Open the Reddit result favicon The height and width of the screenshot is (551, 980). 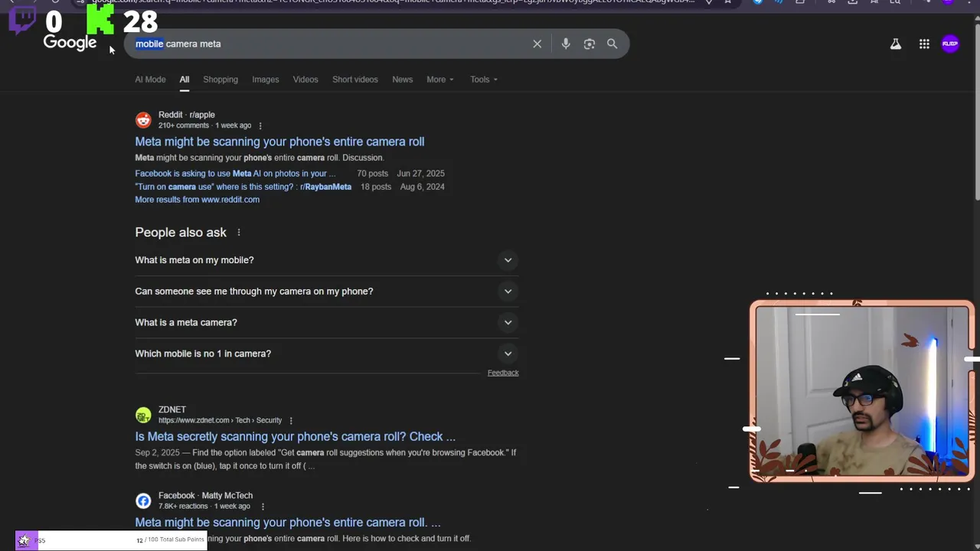(x=143, y=120)
